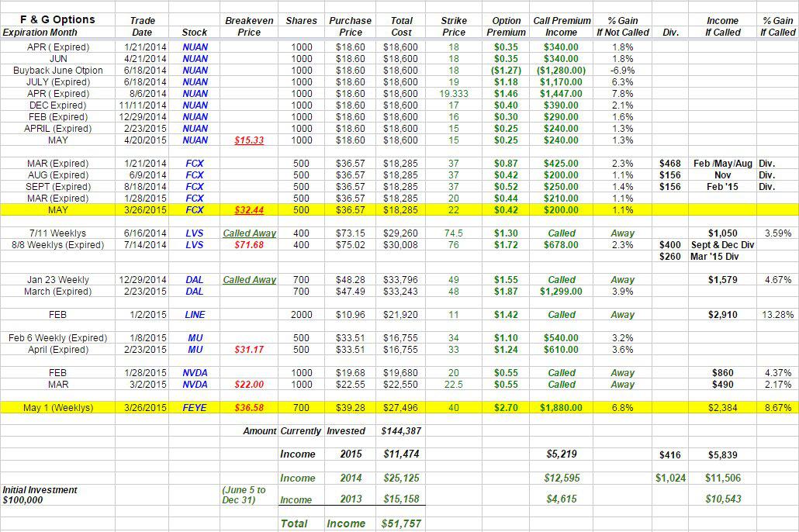
Task: Select the $71.68 LVS breakeven cell
Action: (x=249, y=245)
